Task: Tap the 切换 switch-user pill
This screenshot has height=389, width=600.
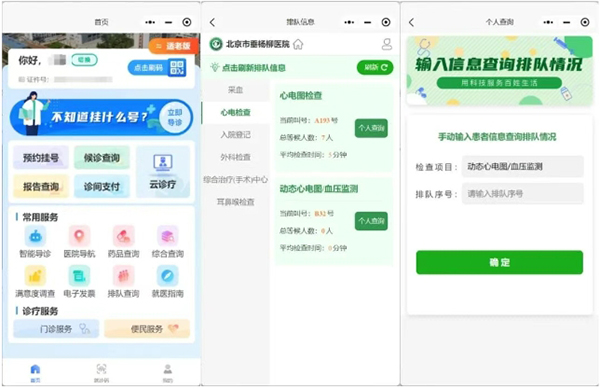Action: [x=84, y=60]
